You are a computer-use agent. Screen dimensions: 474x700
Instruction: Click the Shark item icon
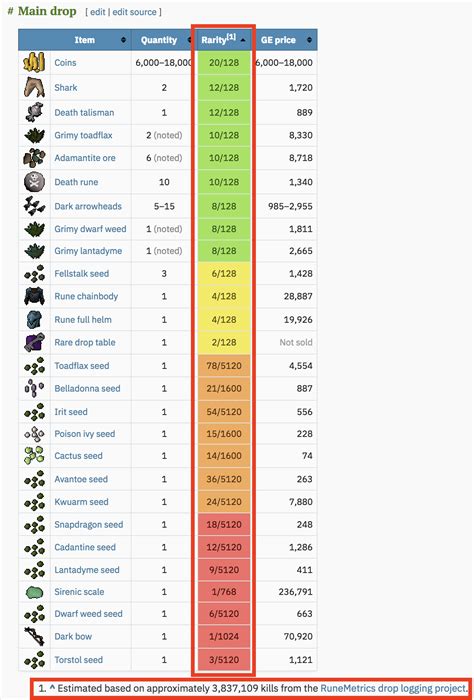pos(34,87)
